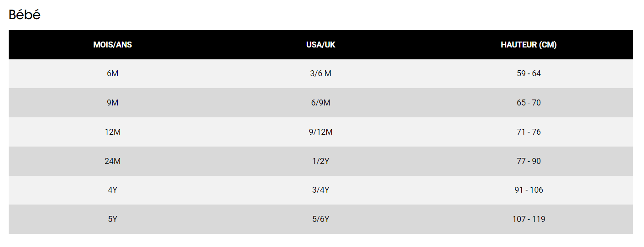Click the 59 - 64 height value
644x247 pixels.
pos(529,74)
